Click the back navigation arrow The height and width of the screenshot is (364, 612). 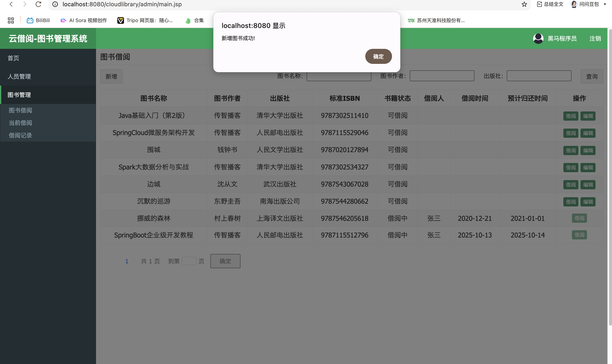[x=11, y=4]
